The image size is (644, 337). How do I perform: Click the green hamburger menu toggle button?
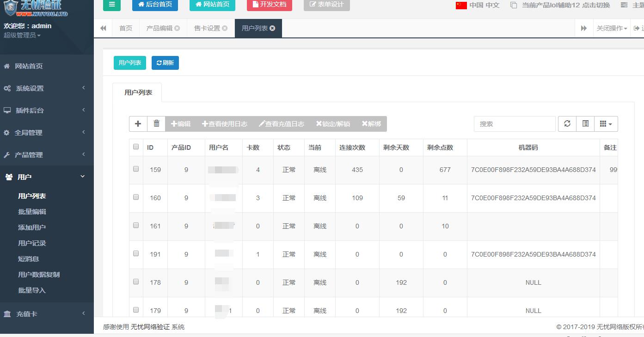[x=111, y=5]
